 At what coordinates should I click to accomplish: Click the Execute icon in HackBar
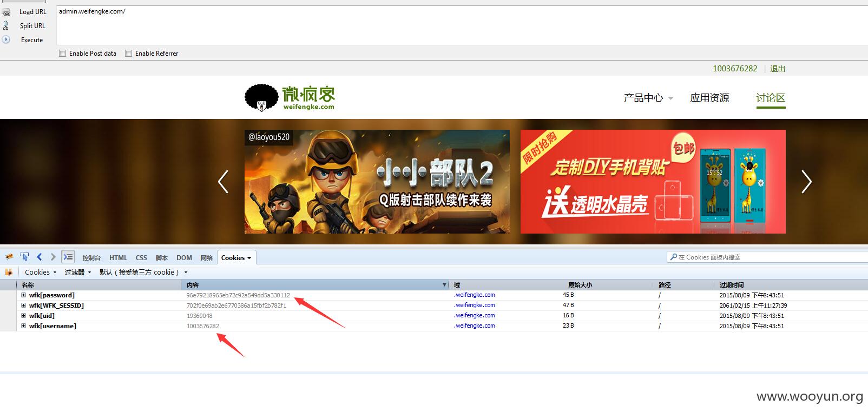pos(6,39)
